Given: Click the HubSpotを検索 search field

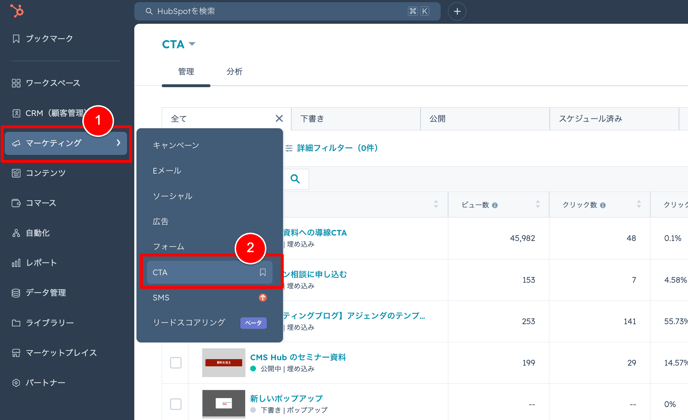Looking at the screenshot, I should point(287,11).
